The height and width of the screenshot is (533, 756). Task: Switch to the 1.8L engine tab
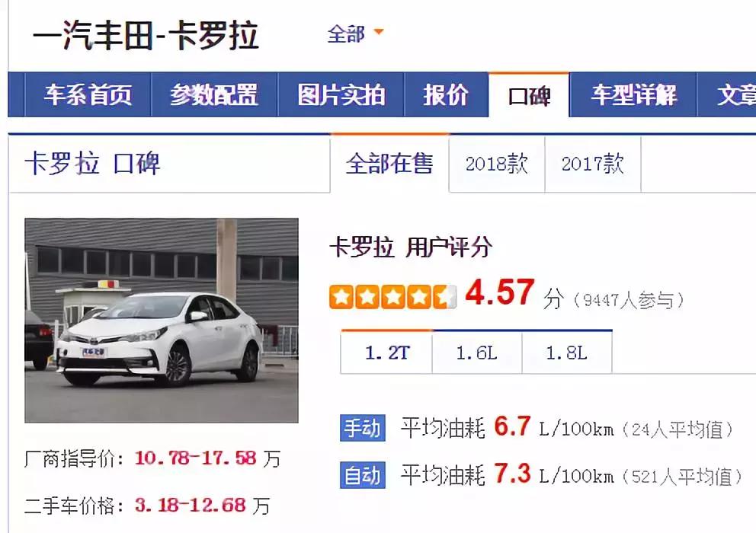coord(567,353)
